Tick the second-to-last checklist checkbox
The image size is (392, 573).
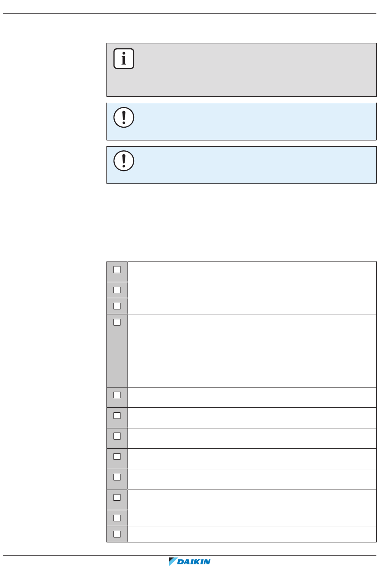[x=117, y=518]
